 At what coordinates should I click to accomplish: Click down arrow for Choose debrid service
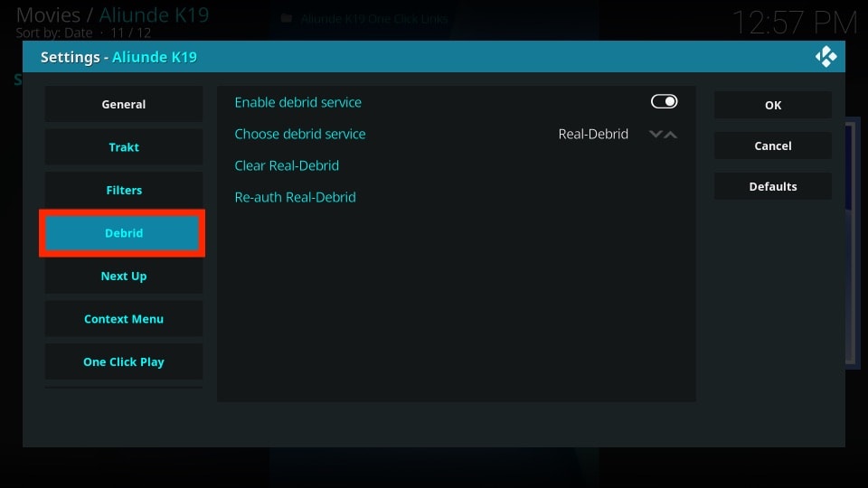656,135
